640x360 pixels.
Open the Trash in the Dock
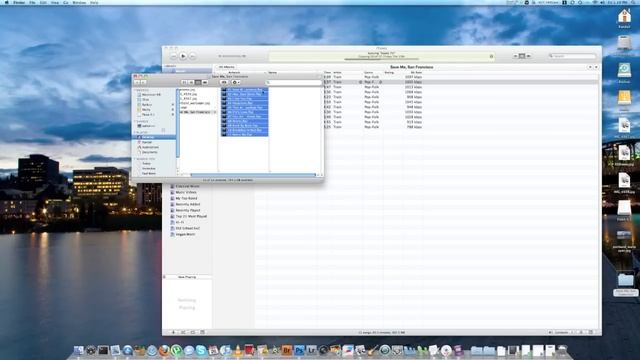point(562,350)
